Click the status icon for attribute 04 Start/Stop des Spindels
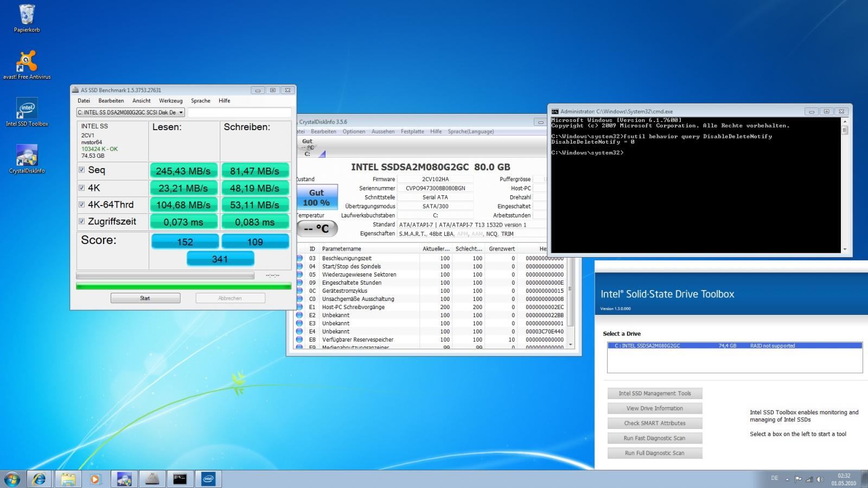Screen dimensions: 868x488 tap(299, 266)
